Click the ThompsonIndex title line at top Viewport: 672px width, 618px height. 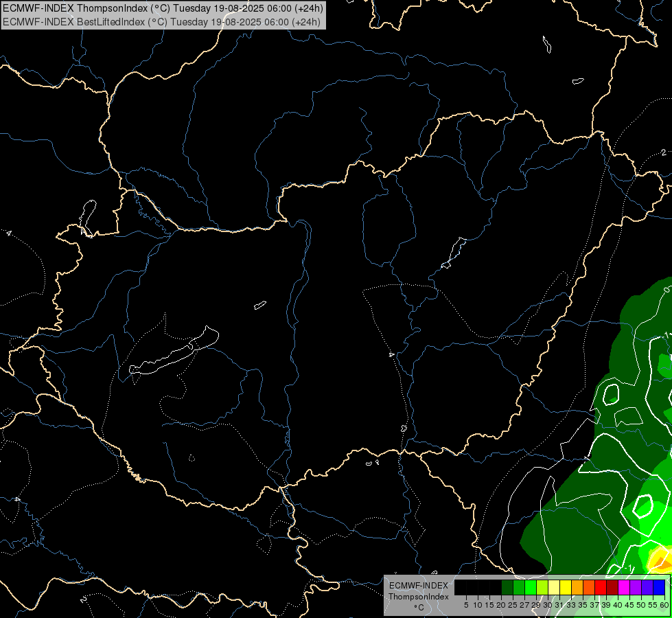pos(163,8)
